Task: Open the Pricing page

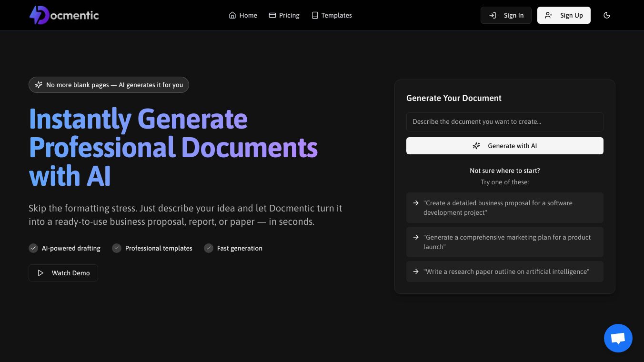Action: point(284,15)
